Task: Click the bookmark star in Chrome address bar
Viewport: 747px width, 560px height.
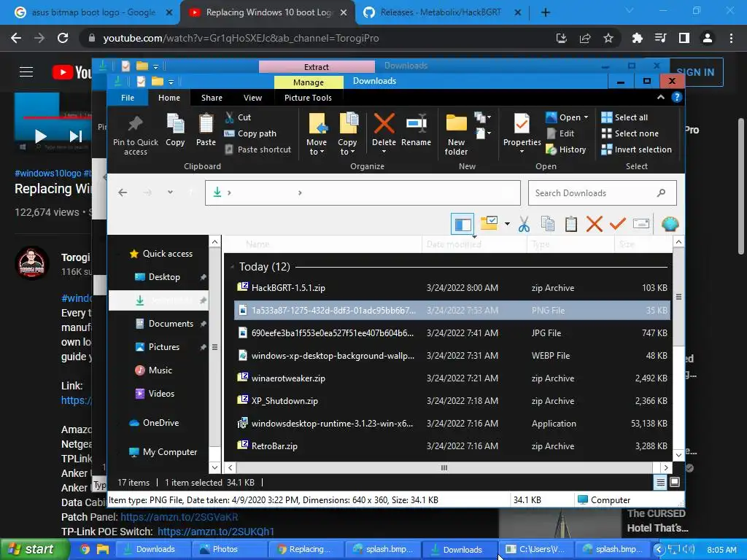Action: [608, 38]
